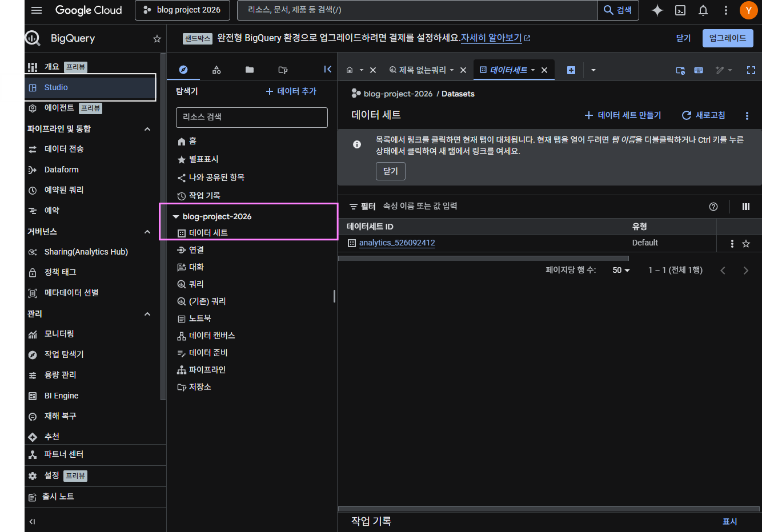Click the 자세히 알아보기 link
762x532 pixels.
[x=495, y=38]
